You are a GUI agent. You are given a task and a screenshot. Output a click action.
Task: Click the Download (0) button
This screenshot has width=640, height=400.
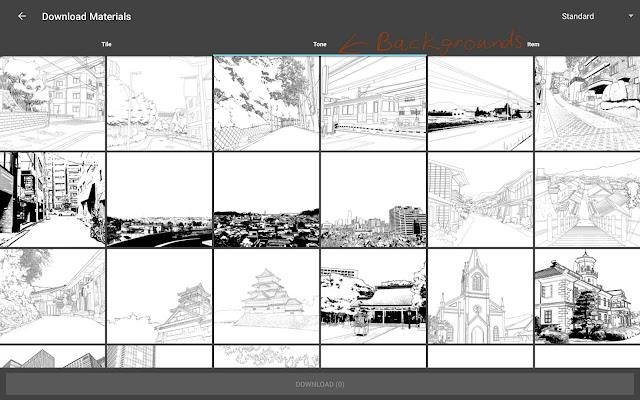pyautogui.click(x=320, y=384)
